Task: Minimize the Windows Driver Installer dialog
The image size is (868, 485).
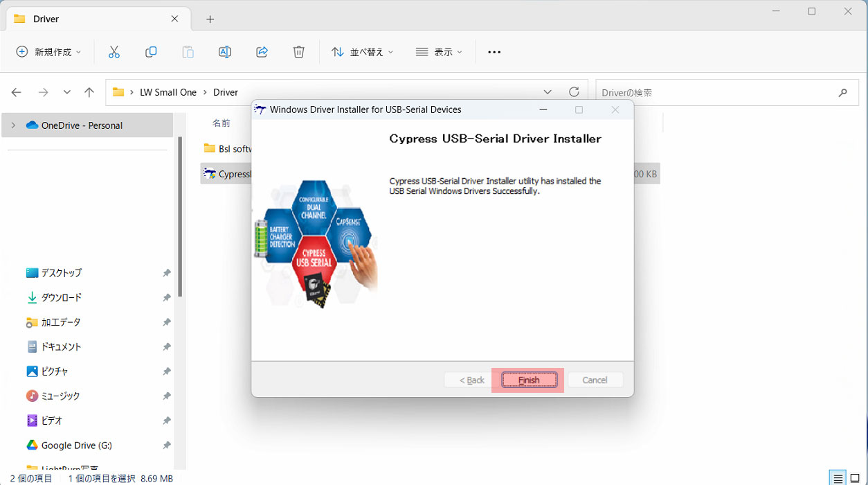Action: [x=543, y=109]
